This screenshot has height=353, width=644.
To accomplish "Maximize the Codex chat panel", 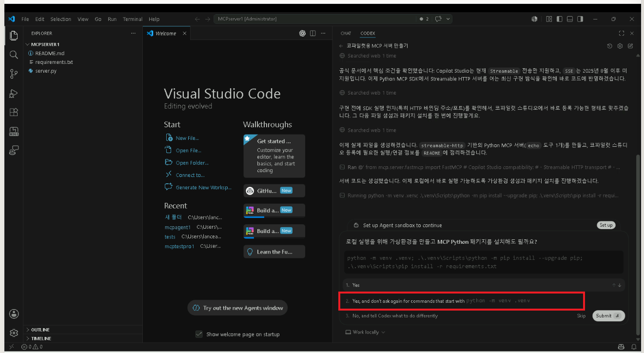I will point(622,33).
